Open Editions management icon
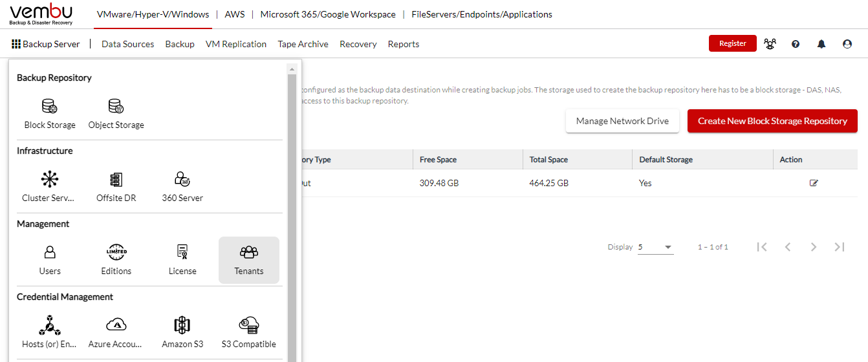This screenshot has height=362, width=868. 116,252
